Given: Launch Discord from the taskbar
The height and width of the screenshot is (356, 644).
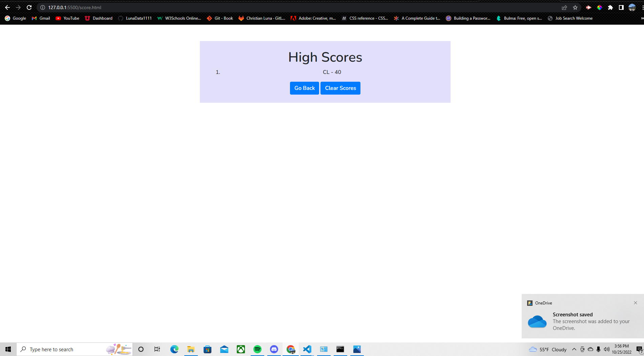Looking at the screenshot, I should coord(274,349).
